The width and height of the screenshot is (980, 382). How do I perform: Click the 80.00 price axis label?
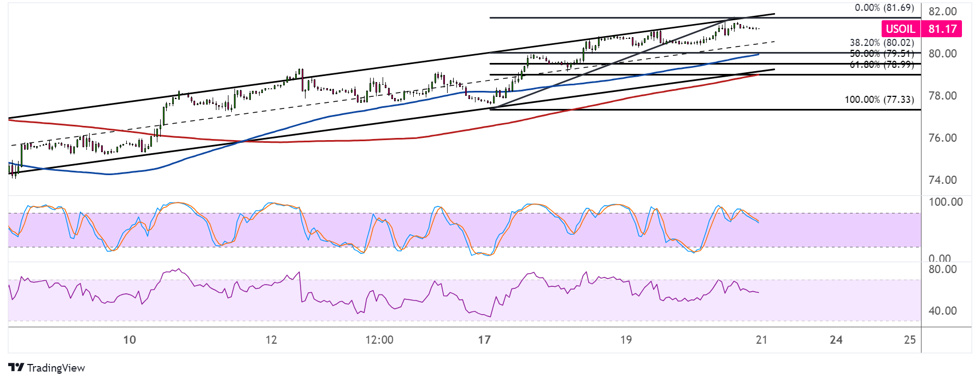click(x=943, y=54)
